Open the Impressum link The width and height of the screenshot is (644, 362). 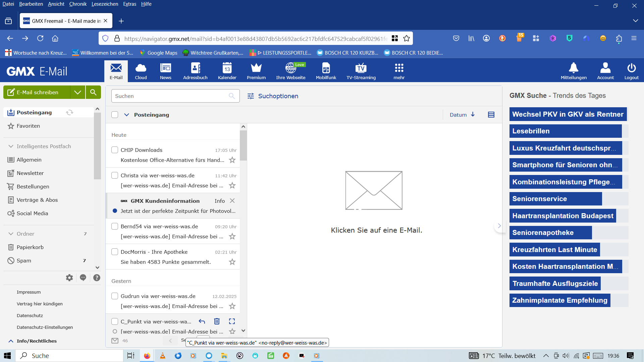pos(29,292)
